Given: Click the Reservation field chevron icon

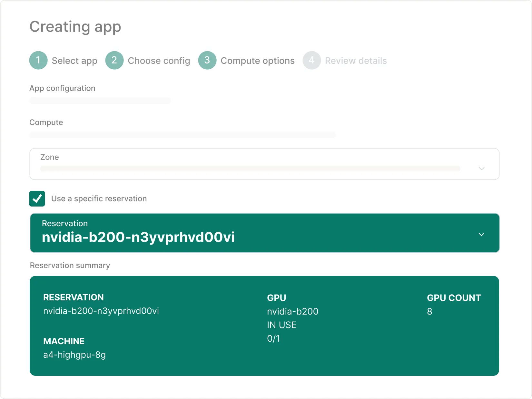Looking at the screenshot, I should click(482, 235).
